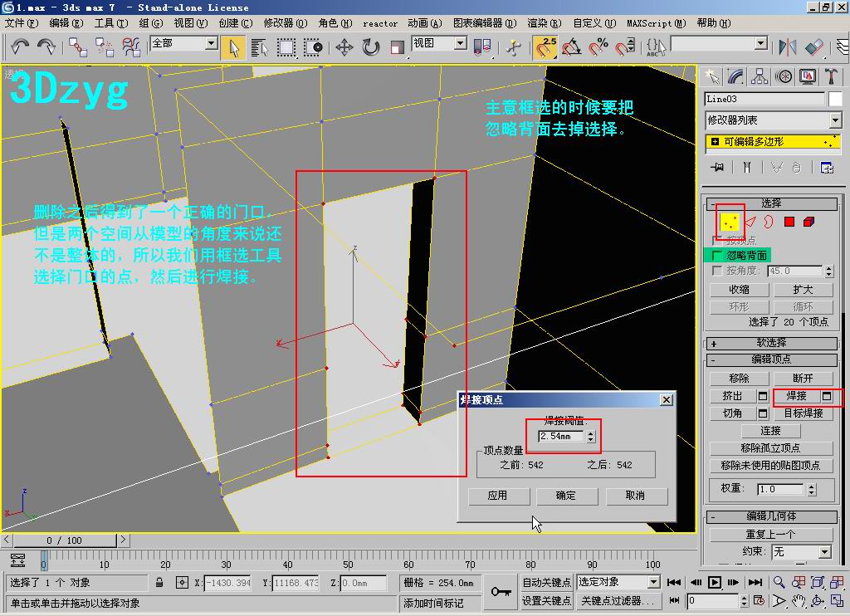Enable the 按角度 checkbox
The width and height of the screenshot is (850, 616).
(x=718, y=271)
